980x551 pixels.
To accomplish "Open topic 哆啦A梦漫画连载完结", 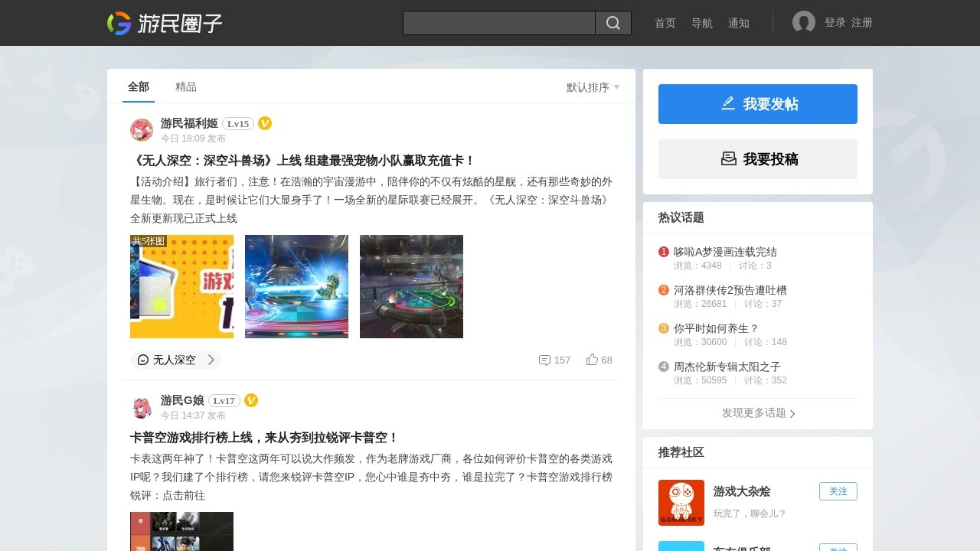I will click(725, 252).
